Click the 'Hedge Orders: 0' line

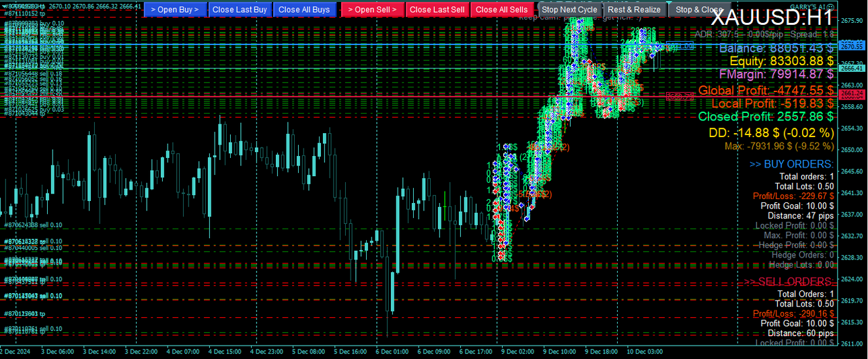tap(803, 255)
